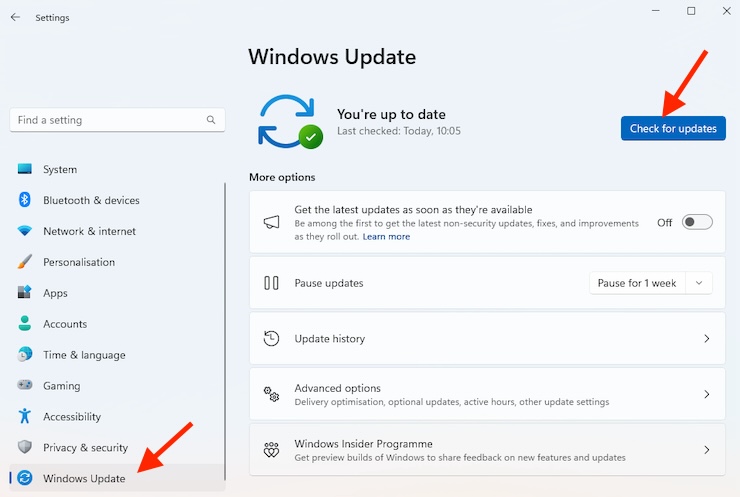Expand Windows Insider Programme chevron
Image resolution: width=740 pixels, height=497 pixels.
[706, 450]
